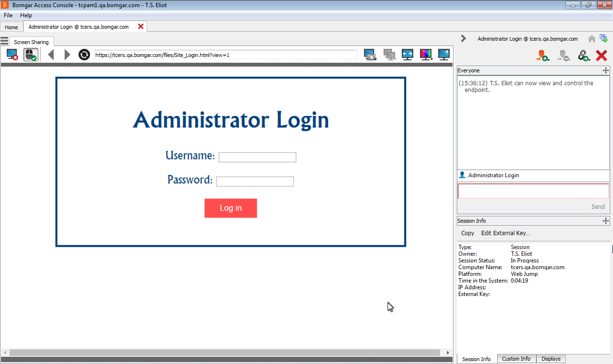Open color quality dropdown monitor icon
613x364 pixels.
click(x=426, y=55)
